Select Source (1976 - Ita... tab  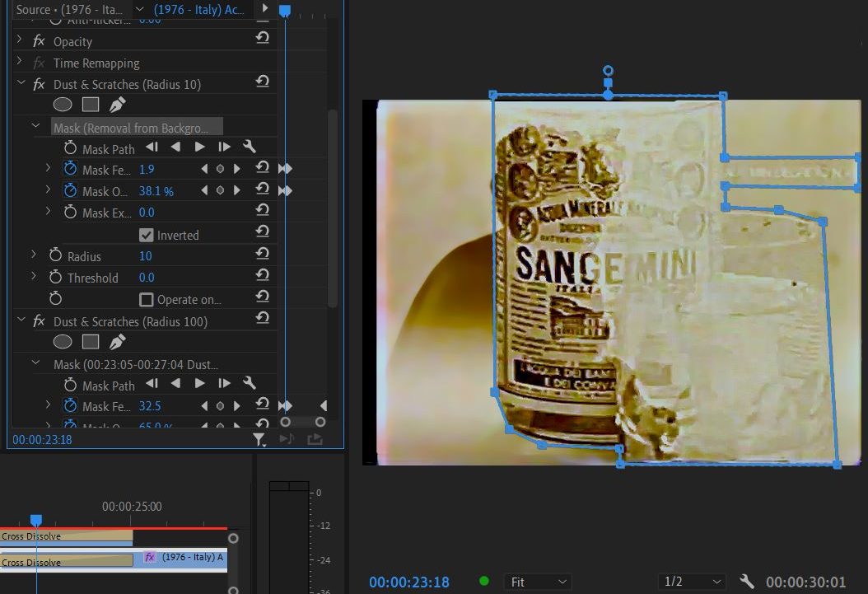[x=70, y=9]
